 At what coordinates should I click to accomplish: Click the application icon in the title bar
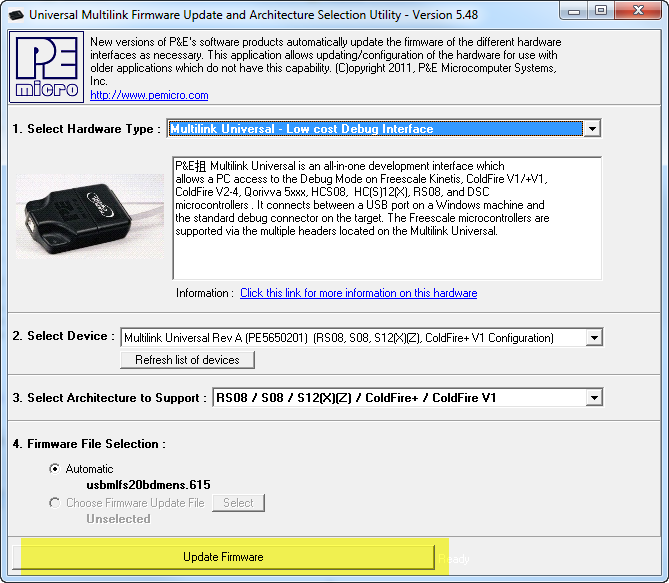point(17,15)
